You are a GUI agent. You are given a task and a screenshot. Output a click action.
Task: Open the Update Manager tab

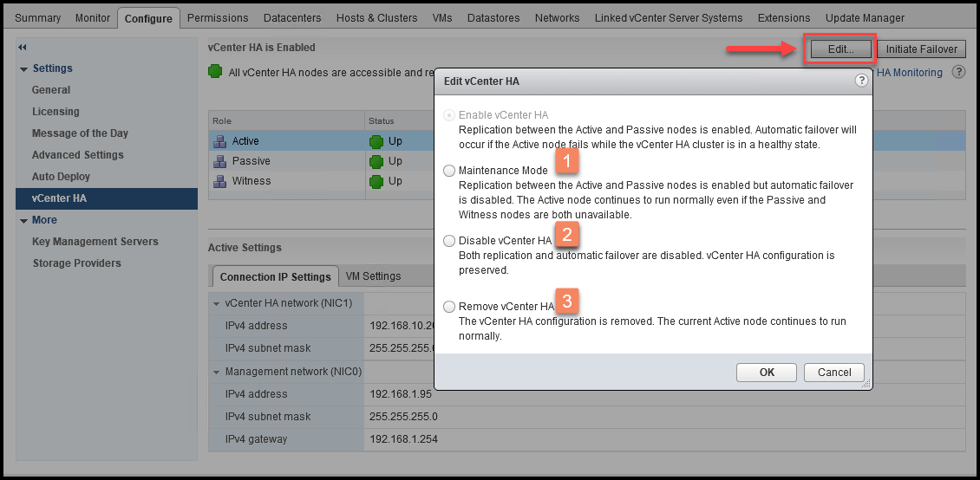[865, 17]
